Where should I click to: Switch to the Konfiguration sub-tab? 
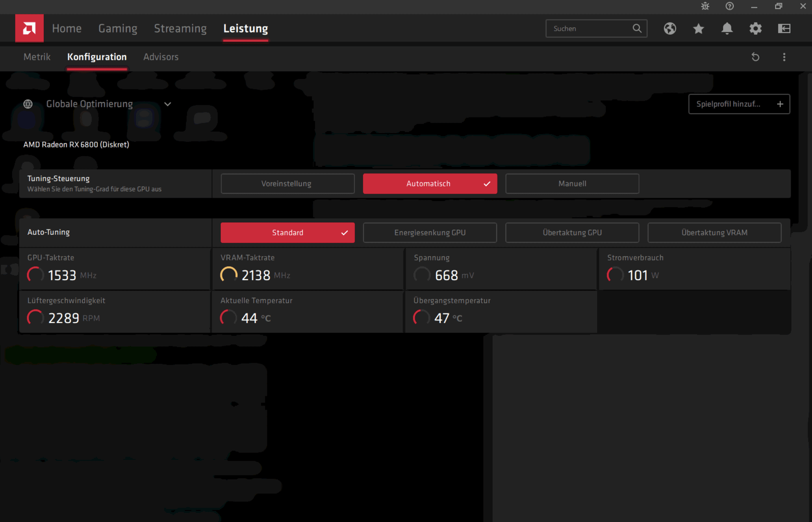coord(97,57)
